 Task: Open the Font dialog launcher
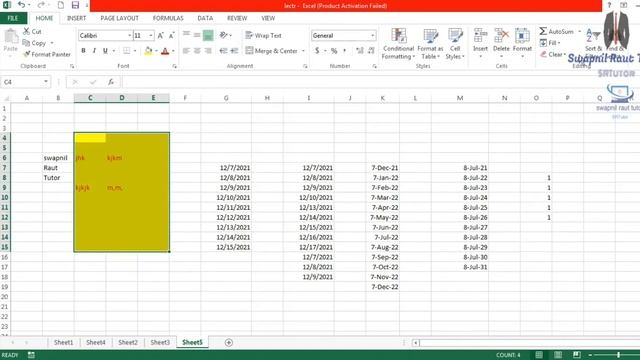click(x=174, y=66)
